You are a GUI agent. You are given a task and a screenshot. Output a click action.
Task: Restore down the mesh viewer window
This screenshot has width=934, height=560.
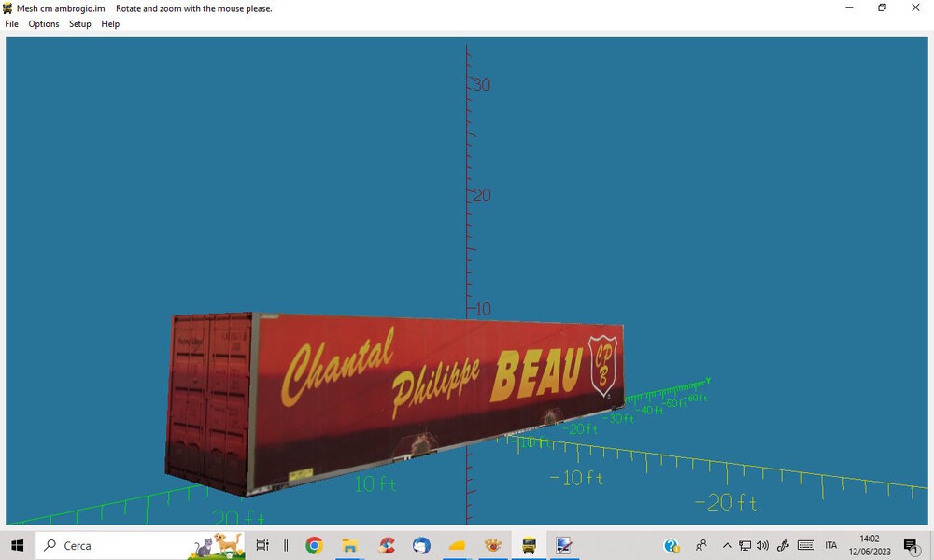point(883,7)
